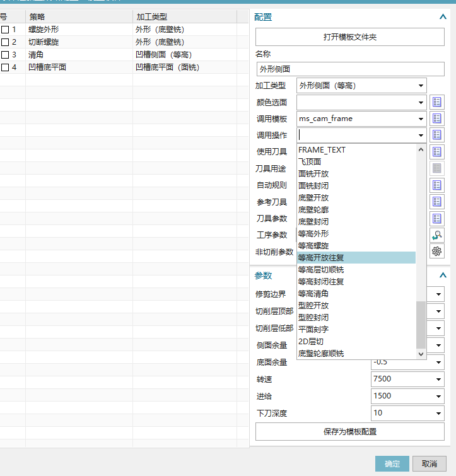Image resolution: width=456 pixels, height=476 pixels.
Task: Choose 面铣封闭 in the dropdown list
Action: [356, 186]
